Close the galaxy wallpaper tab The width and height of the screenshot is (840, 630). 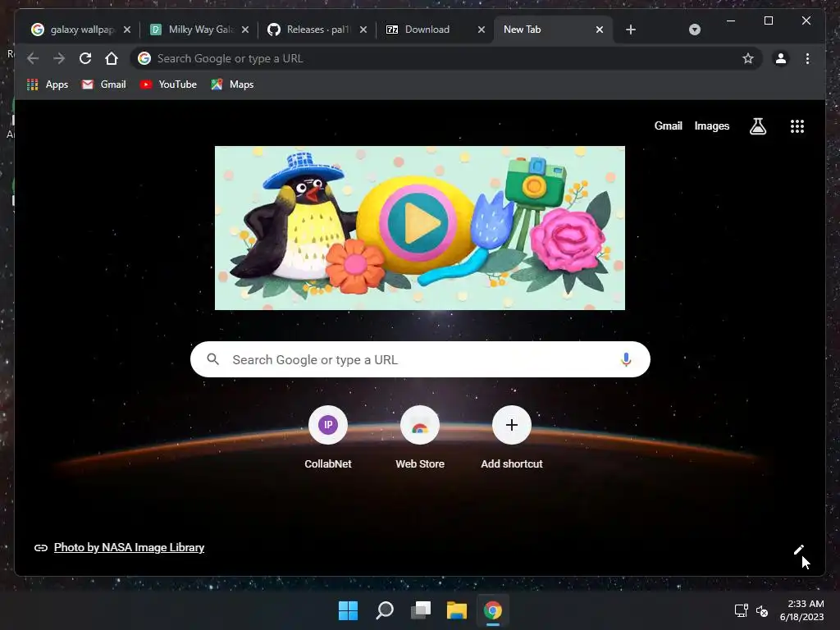click(127, 30)
